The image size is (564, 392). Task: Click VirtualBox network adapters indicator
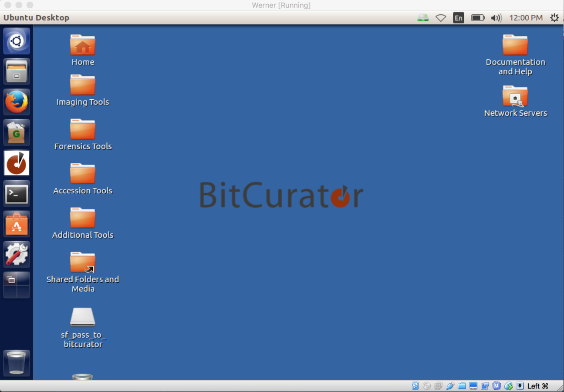click(438, 386)
